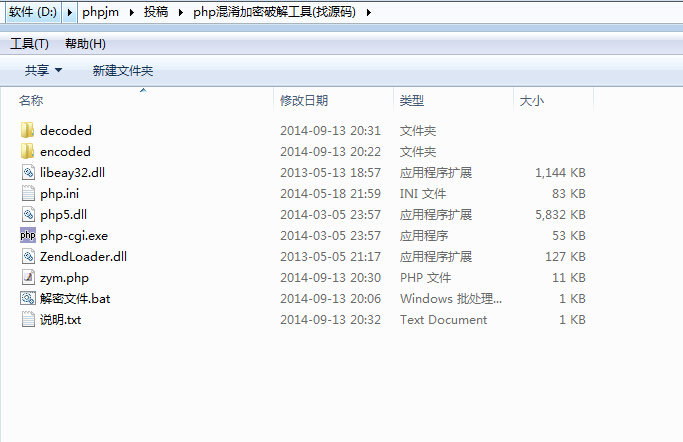Viewport: 683px width, 442px height.
Task: Select php.ini file name
Action: point(60,193)
